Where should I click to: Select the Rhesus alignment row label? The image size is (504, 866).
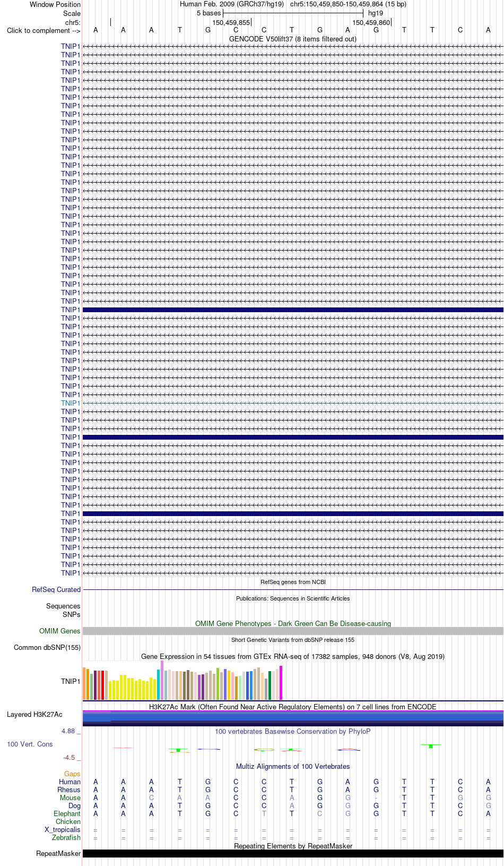point(69,790)
